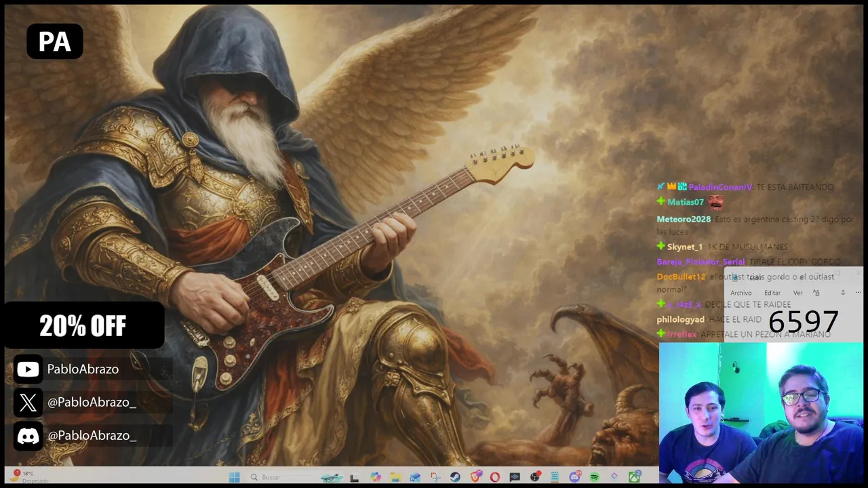Open the seaplane icon in taskbar
Image resolution: width=868 pixels, height=488 pixels.
332,477
